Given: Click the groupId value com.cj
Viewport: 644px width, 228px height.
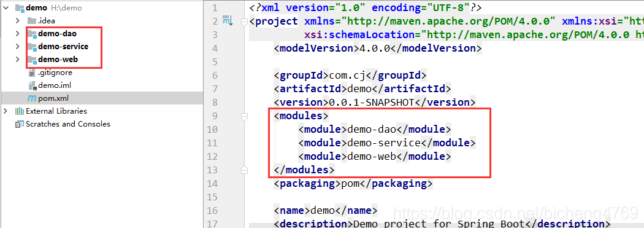Looking at the screenshot, I should point(347,76).
